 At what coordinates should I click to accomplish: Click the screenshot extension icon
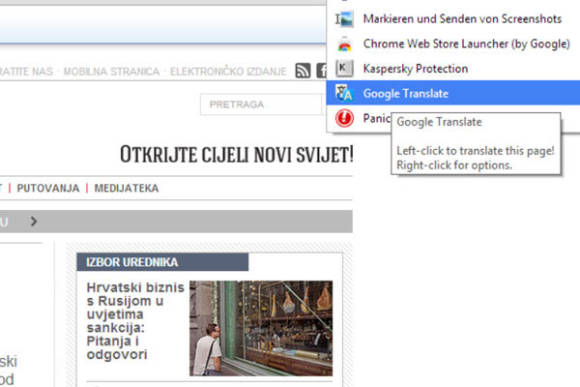[x=344, y=19]
